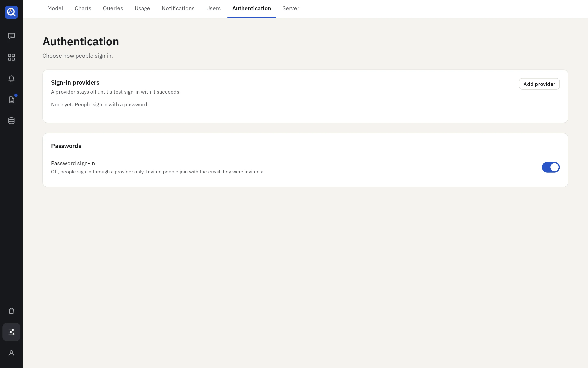Open the user profile icon
The width and height of the screenshot is (588, 368).
11,353
